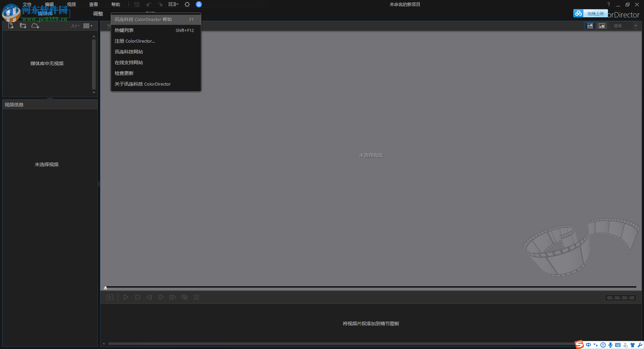The height and width of the screenshot is (349, 644).
Task: Toggle viewer-only layout mode
Action: pos(602,26)
